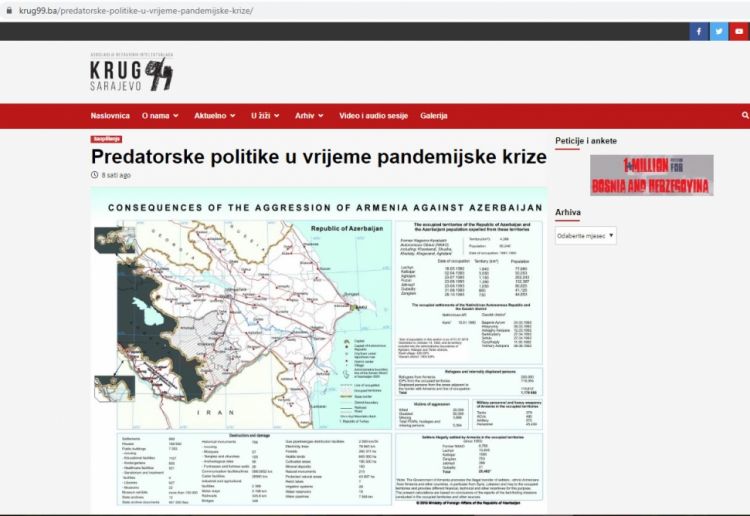
Task: Click the clock icon beside post time
Action: 95,175
